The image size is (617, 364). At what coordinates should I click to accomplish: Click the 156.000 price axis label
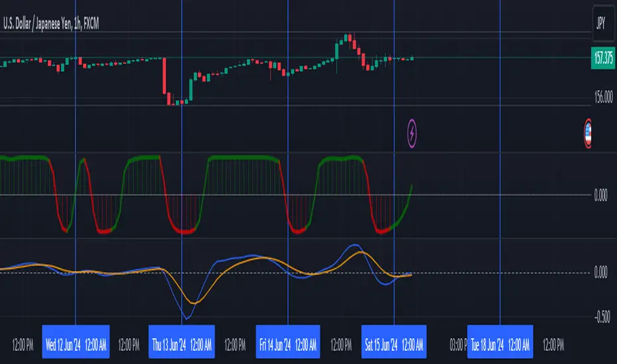click(603, 97)
